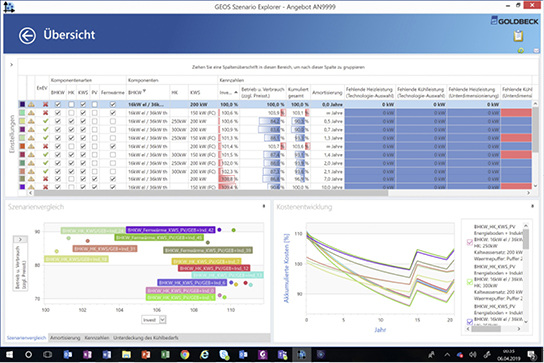544x363 pixels.
Task: Open Excel from the taskbar
Action: pos(165,355)
